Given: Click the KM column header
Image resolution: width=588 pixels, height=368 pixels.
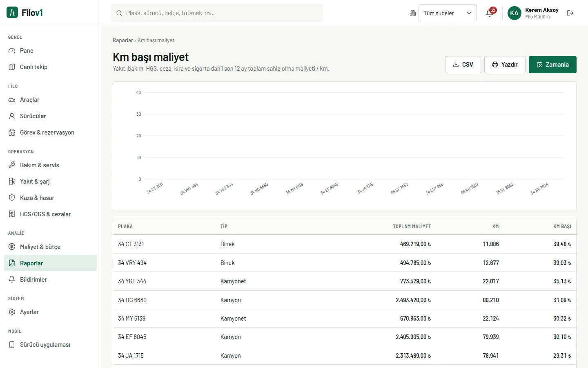Looking at the screenshot, I should click(495, 227).
